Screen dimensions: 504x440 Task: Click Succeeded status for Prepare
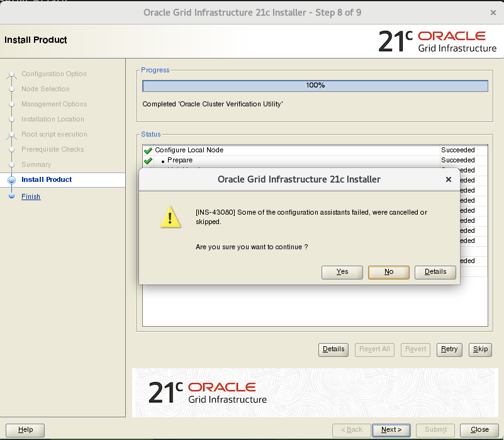[x=457, y=160]
